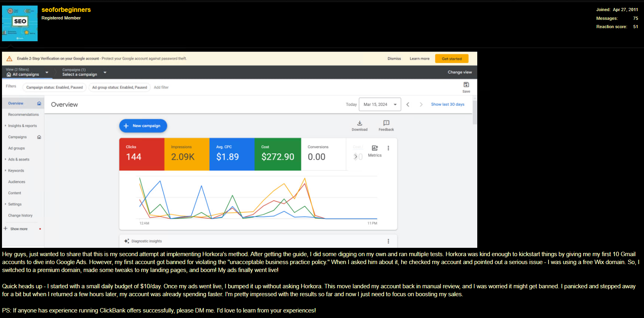
Task: Select the red Clicks metric card
Action: click(142, 154)
